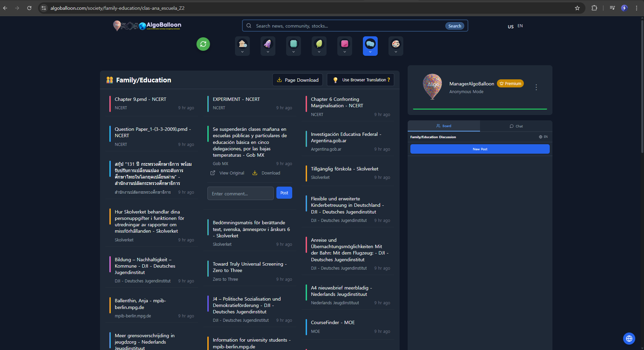Toggle the bookmark star in the address bar
The image size is (644, 350).
point(577,8)
